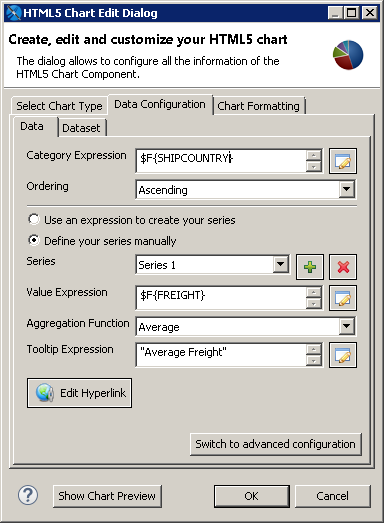This screenshot has width=384, height=523.
Task: Switch to Select Chart Type tab
Action: (x=59, y=106)
